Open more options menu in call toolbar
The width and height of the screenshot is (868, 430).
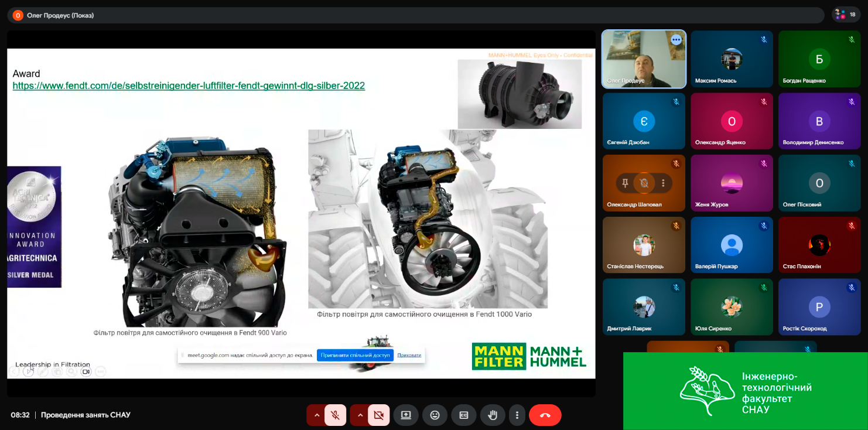click(x=517, y=415)
